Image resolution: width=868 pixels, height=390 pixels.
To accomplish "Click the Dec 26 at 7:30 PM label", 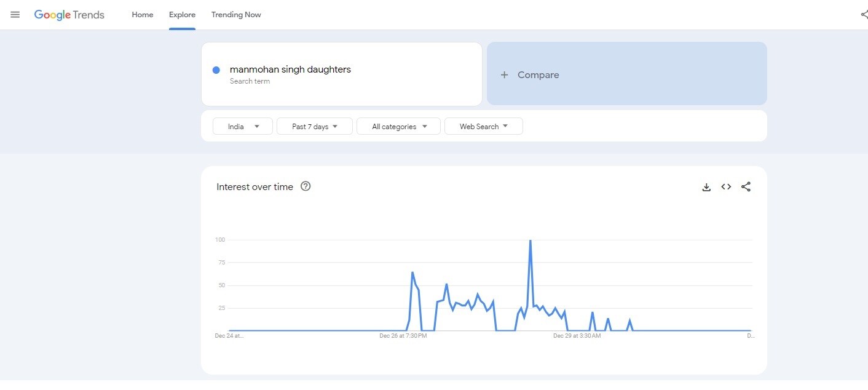I will 403,336.
